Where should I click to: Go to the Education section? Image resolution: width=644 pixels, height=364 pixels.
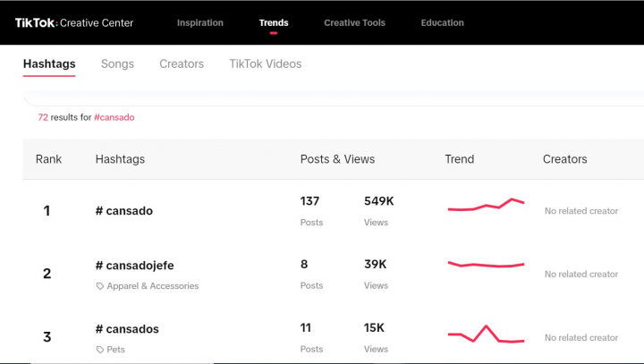point(442,22)
